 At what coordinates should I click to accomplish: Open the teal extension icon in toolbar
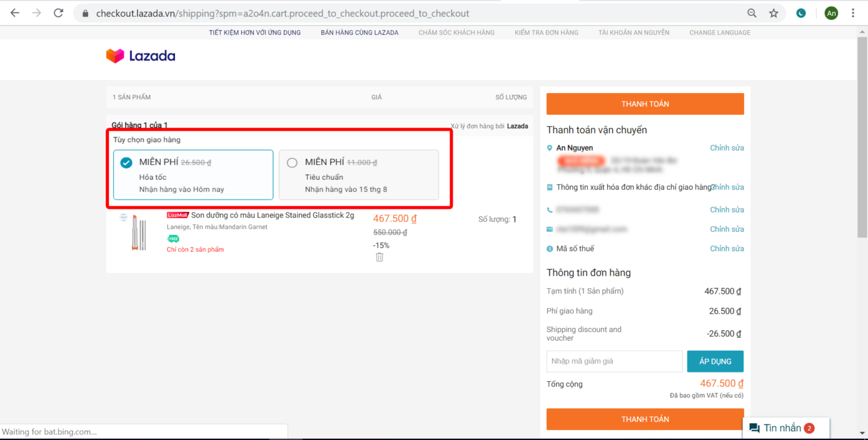(x=801, y=13)
